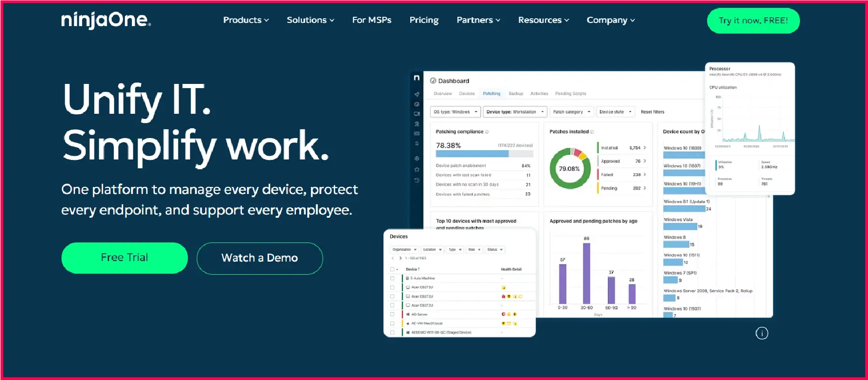Viewport: 868px width, 380px height.
Task: Open the rocket Get Started sidebar icon
Action: pyautogui.click(x=417, y=94)
